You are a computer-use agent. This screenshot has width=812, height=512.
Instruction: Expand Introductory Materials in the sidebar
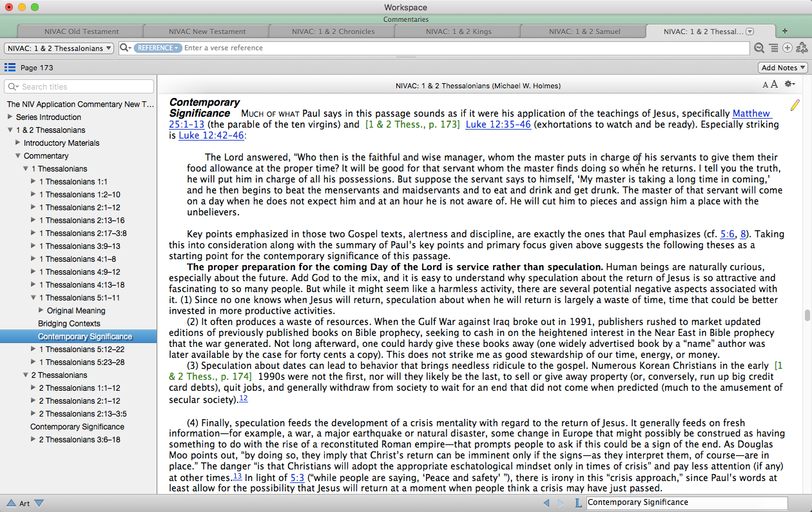(18, 143)
